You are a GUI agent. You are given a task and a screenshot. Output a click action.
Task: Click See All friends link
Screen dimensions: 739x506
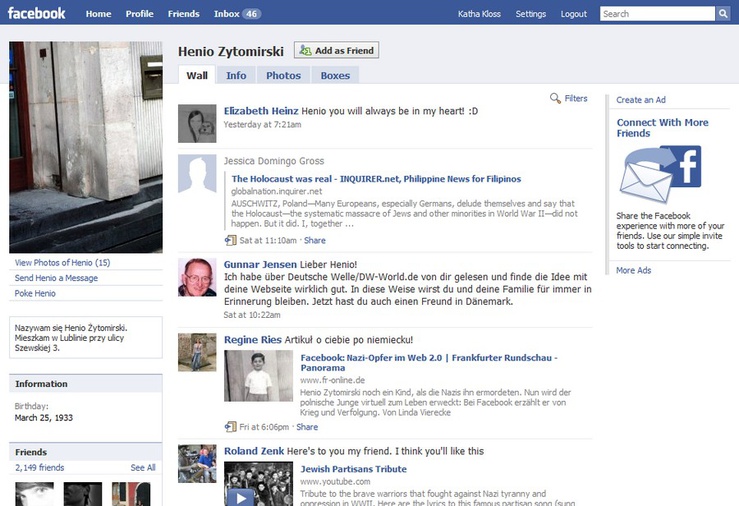[143, 467]
